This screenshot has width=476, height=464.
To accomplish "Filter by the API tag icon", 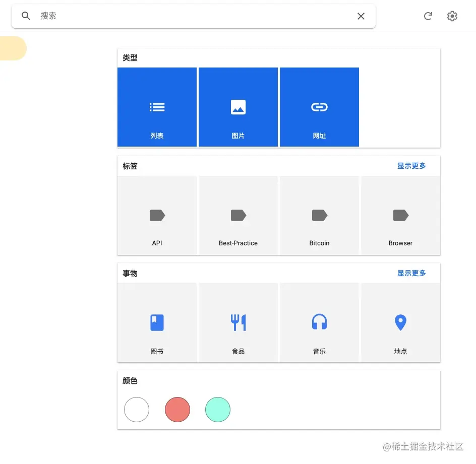I will [x=157, y=215].
